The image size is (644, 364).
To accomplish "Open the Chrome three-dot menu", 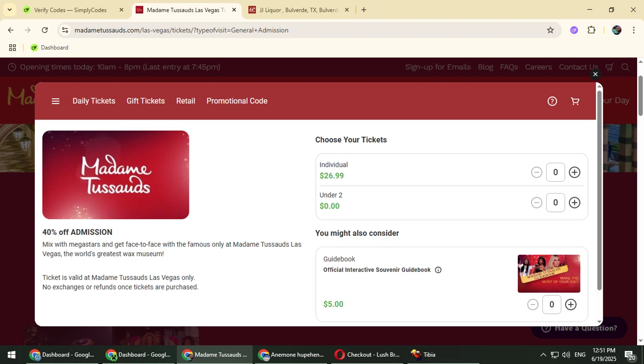I will coord(634,30).
